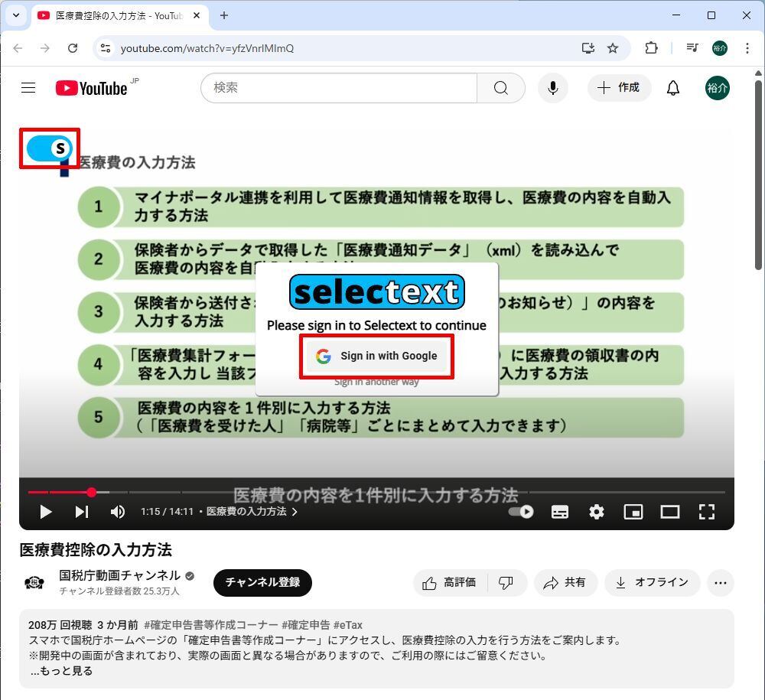765x700 pixels.
Task: Go back in Chrome history
Action: click(x=18, y=47)
